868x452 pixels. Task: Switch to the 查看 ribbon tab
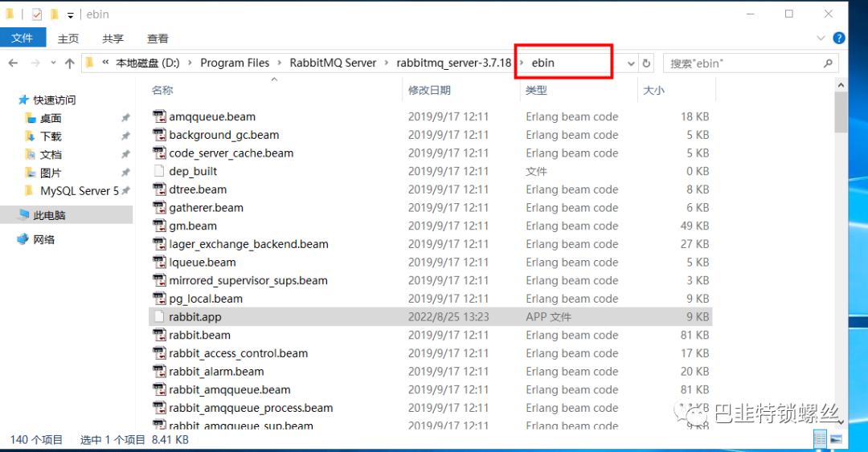click(x=158, y=39)
